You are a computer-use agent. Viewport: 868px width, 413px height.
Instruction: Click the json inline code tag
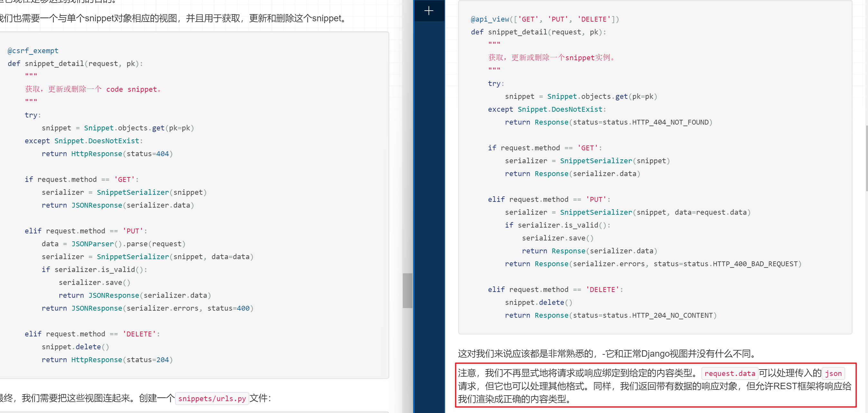tap(833, 373)
